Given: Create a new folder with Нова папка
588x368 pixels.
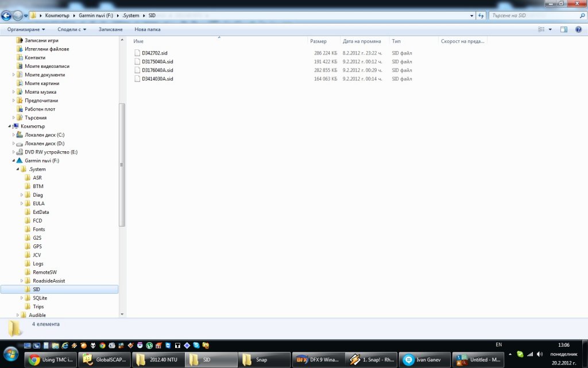Looking at the screenshot, I should [x=148, y=29].
